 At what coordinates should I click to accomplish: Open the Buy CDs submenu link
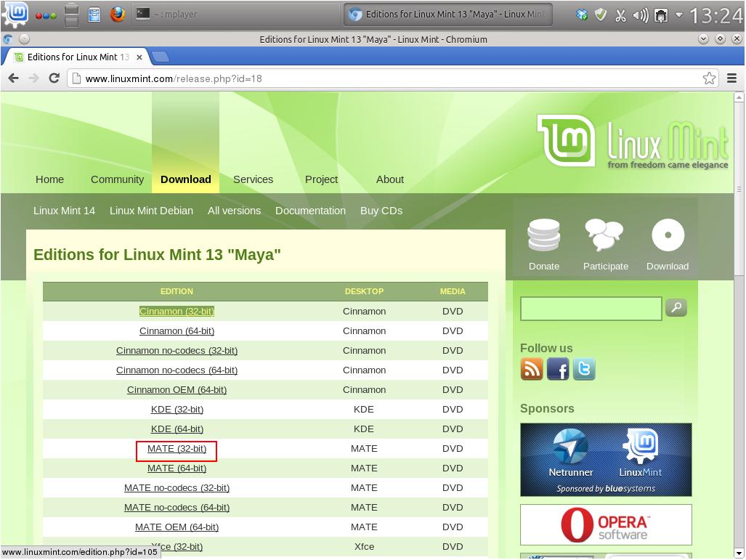click(x=381, y=211)
